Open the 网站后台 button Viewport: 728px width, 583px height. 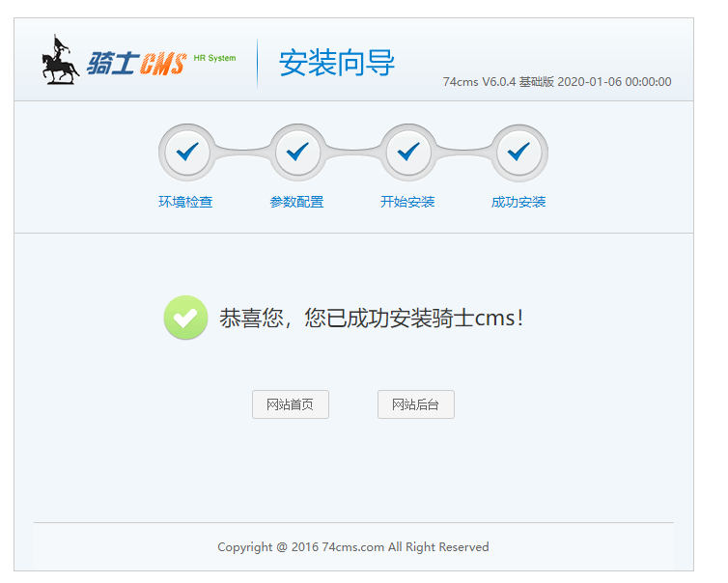(x=416, y=404)
